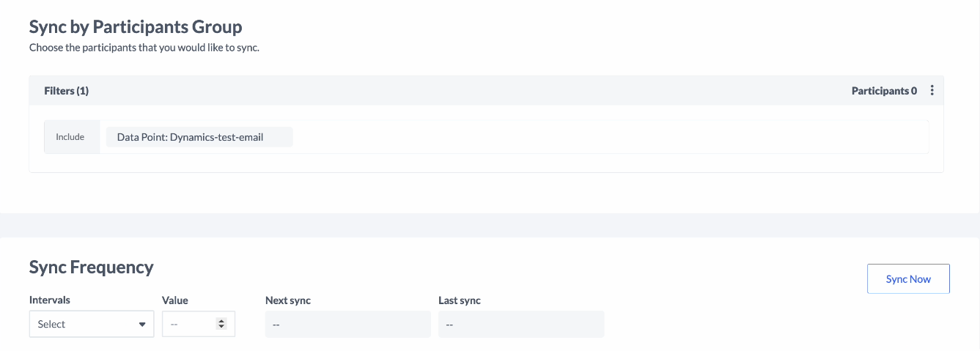The image size is (980, 351).
Task: Click the Participants 0 count
Action: pyautogui.click(x=884, y=91)
